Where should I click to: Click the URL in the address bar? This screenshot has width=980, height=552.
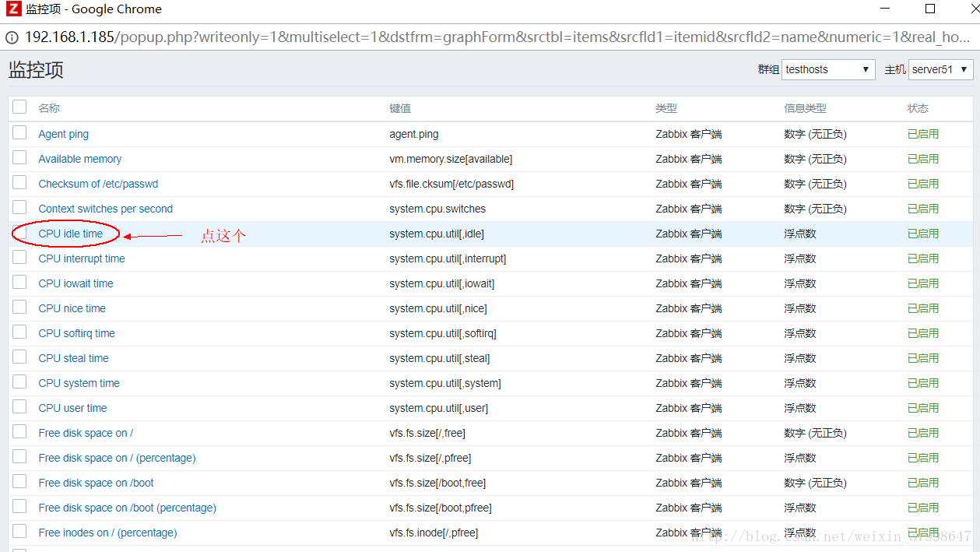tap(498, 37)
